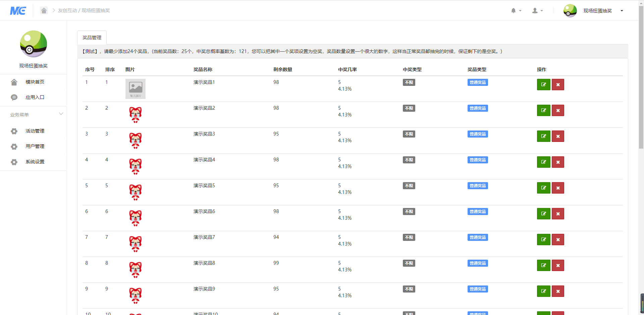Screen dimensions: 644x315
Task: Click the fox thumbnail of 演示奖品5
Action: (x=136, y=192)
